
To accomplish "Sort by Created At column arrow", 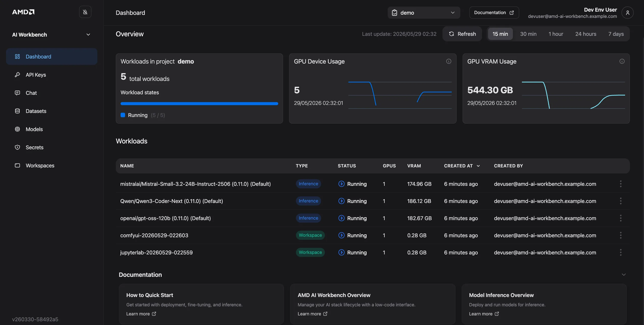I will click(x=478, y=166).
